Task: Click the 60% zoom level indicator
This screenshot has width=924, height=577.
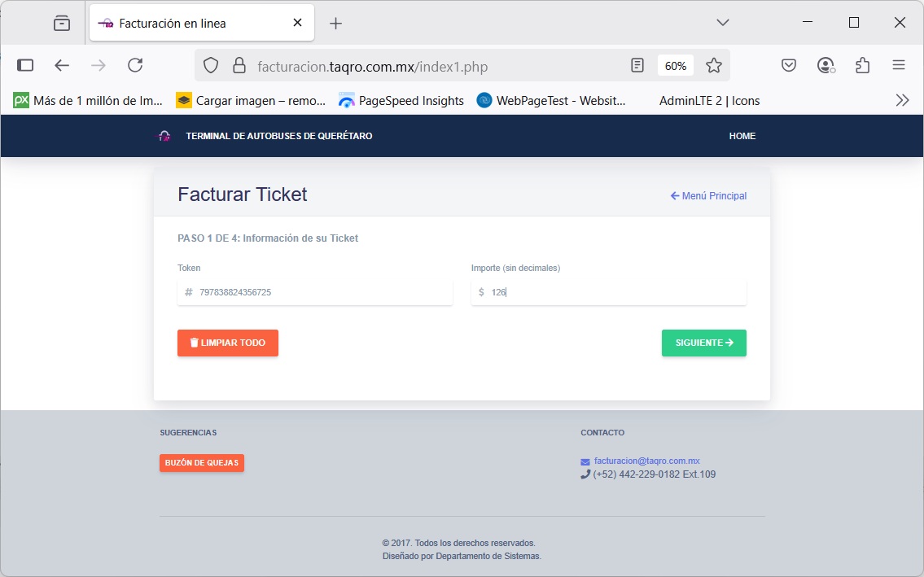Action: [675, 66]
